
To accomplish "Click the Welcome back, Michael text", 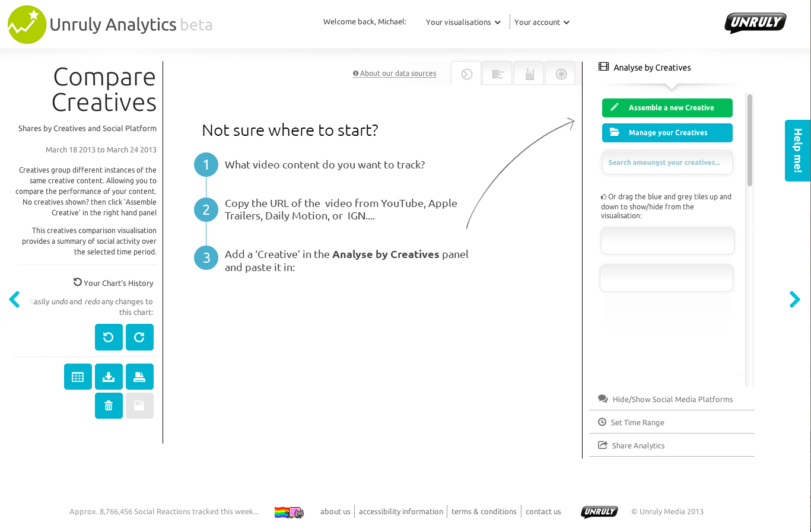I will tap(365, 22).
